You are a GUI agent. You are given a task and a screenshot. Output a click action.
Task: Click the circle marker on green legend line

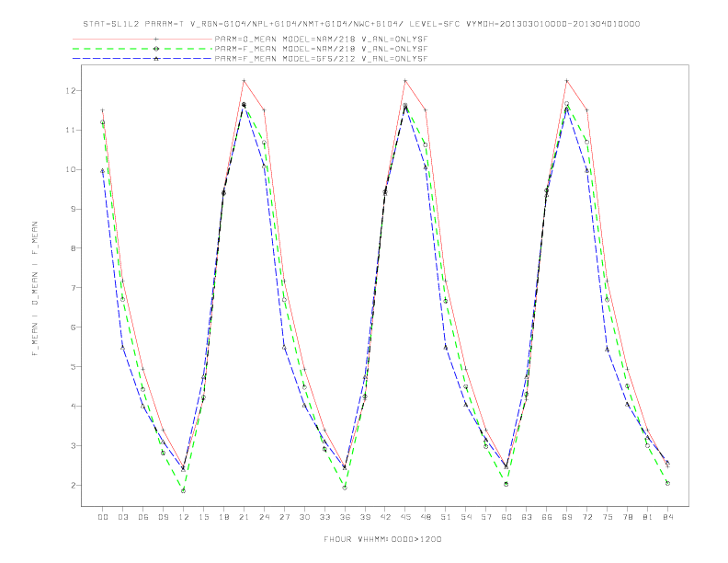(x=156, y=49)
